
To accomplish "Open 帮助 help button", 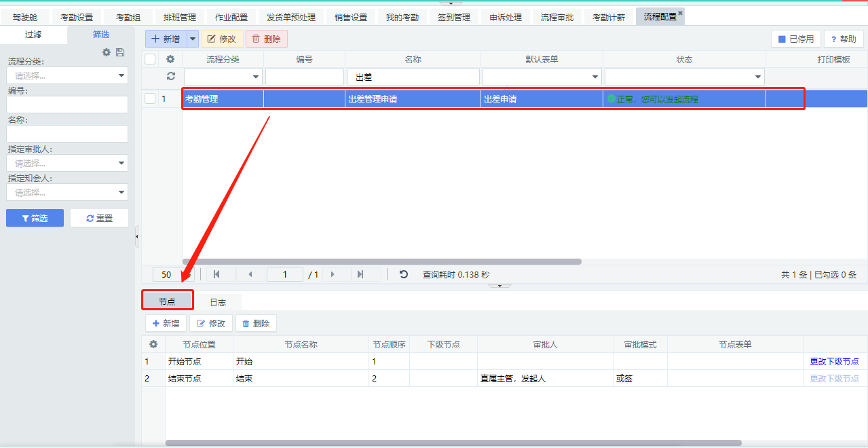I will [x=844, y=39].
